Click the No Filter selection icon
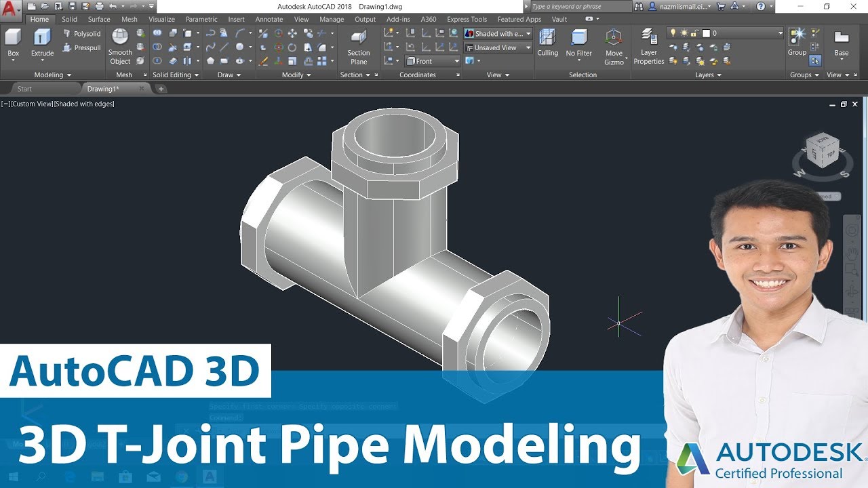Viewport: 868px width, 488px height. click(x=579, y=44)
